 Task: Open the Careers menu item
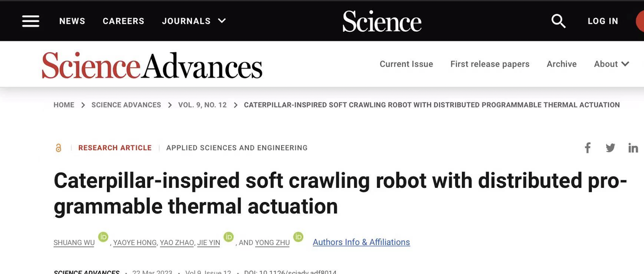point(123,21)
